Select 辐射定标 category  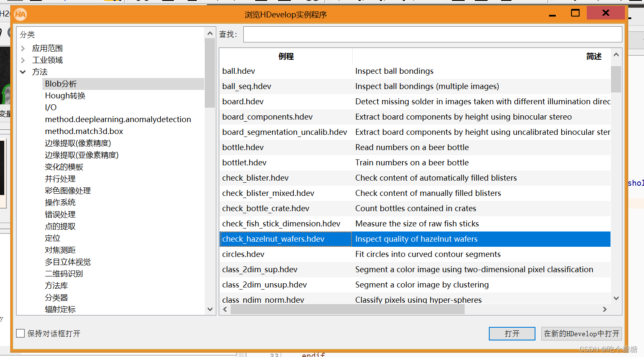pos(60,310)
